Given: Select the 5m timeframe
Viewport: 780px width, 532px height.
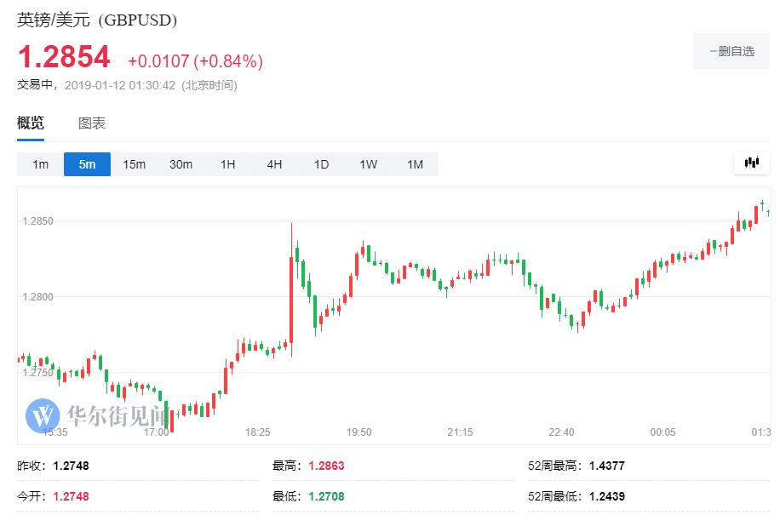Looking at the screenshot, I should click(87, 164).
